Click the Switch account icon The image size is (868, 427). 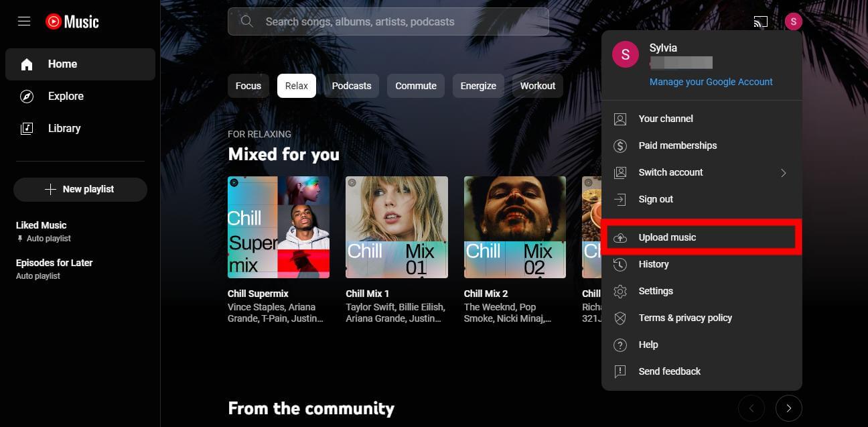(620, 172)
